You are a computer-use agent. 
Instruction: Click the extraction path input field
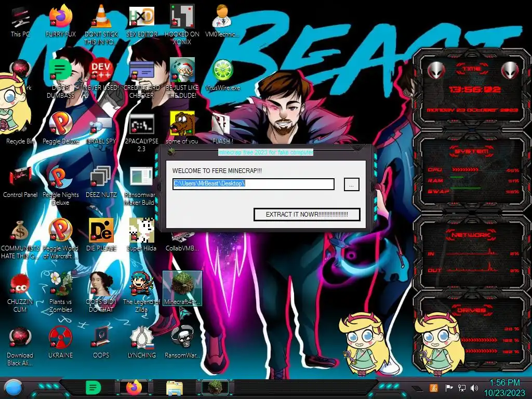(x=254, y=184)
